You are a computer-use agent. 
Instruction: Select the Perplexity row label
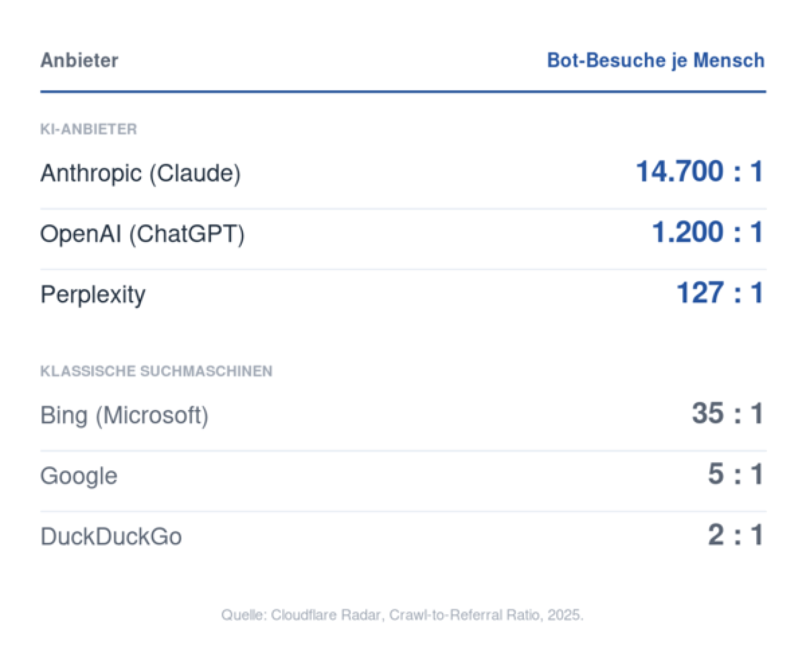click(93, 295)
